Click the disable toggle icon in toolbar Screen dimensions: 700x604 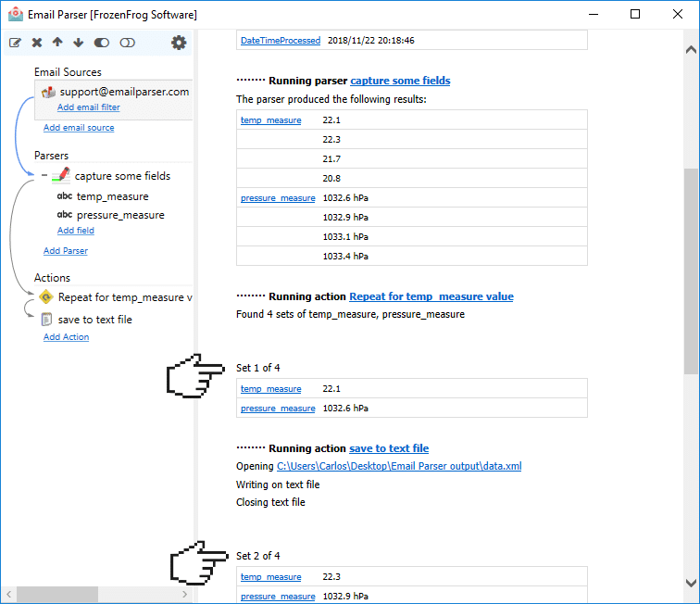pos(127,43)
